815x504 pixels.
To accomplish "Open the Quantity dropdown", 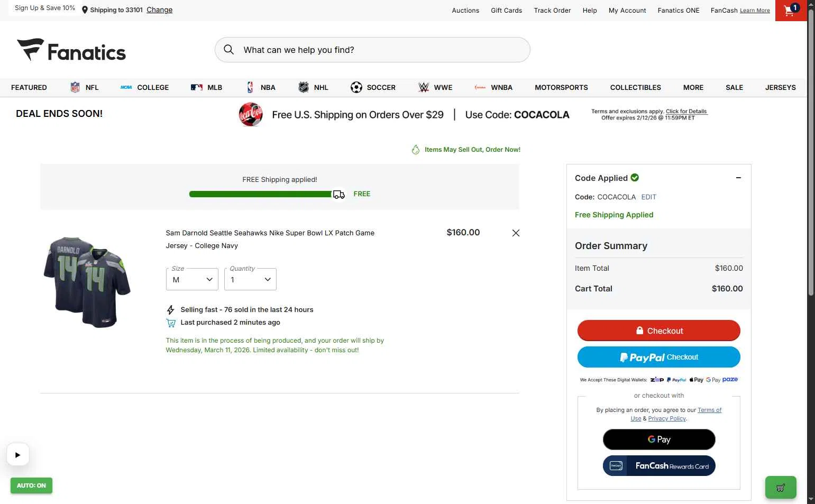I will point(250,279).
